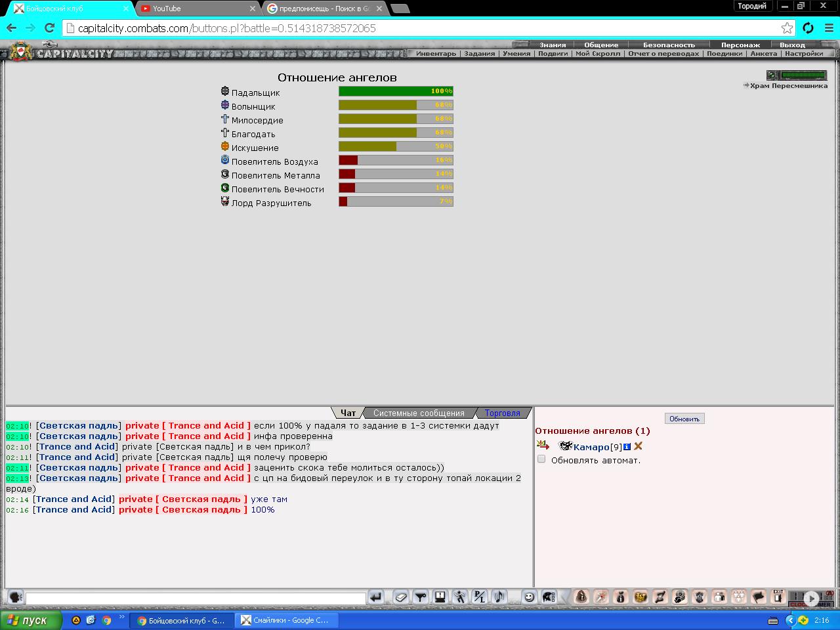Image resolution: width=840 pixels, height=630 pixels.
Task: Click the flag icon in bottom toolbar
Action: (759, 597)
